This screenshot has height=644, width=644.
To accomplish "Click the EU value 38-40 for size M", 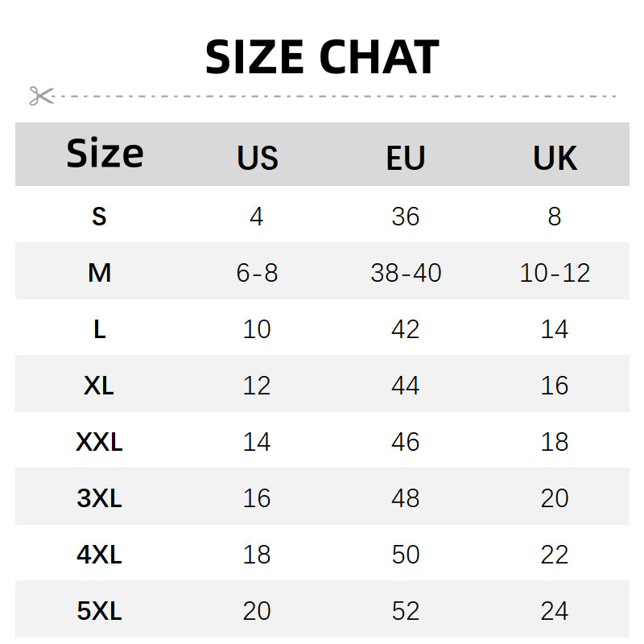I will click(x=406, y=273).
